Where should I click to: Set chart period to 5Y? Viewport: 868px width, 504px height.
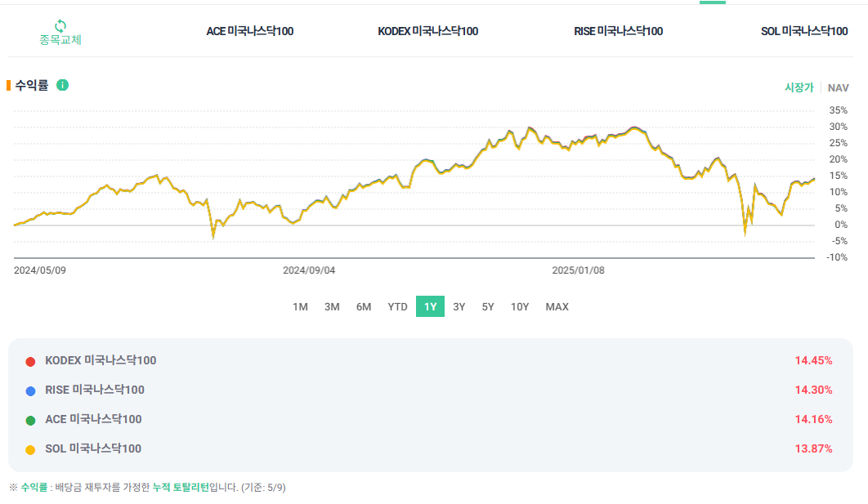pyautogui.click(x=488, y=307)
